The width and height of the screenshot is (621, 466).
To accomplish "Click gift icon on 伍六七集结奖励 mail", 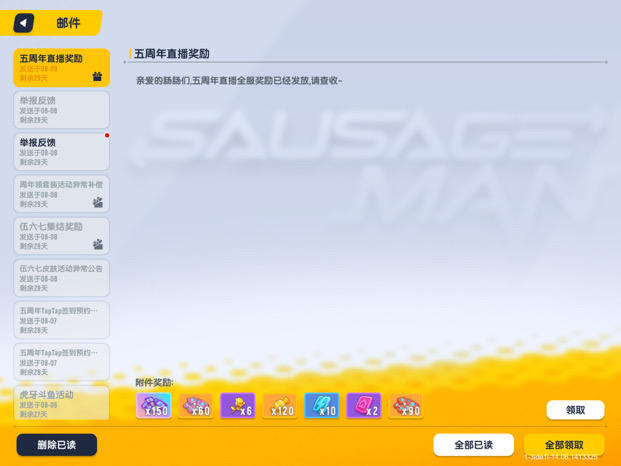I will coord(97,244).
